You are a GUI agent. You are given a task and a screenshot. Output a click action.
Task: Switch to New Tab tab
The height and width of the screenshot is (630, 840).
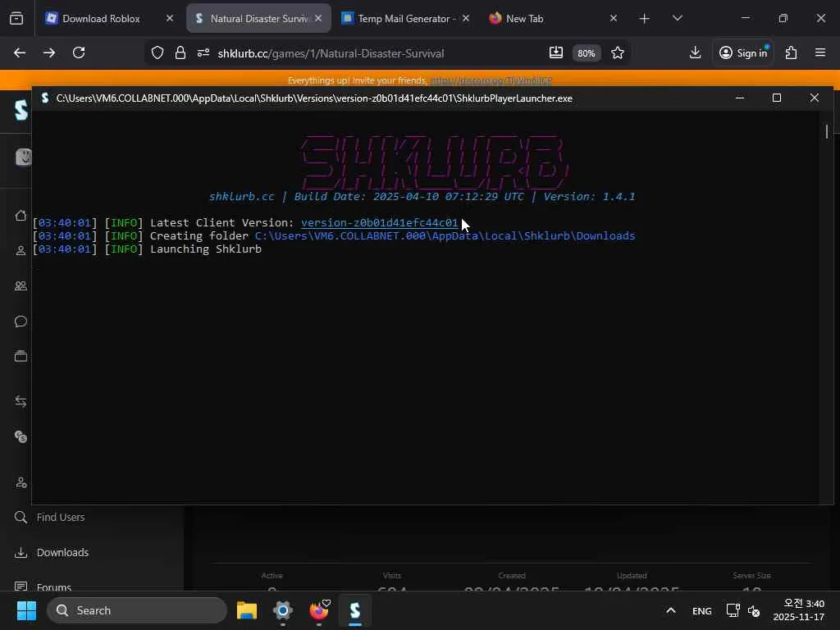pyautogui.click(x=546, y=19)
